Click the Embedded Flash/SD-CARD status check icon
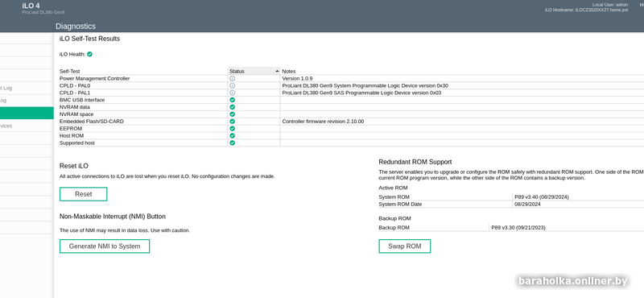 click(232, 122)
